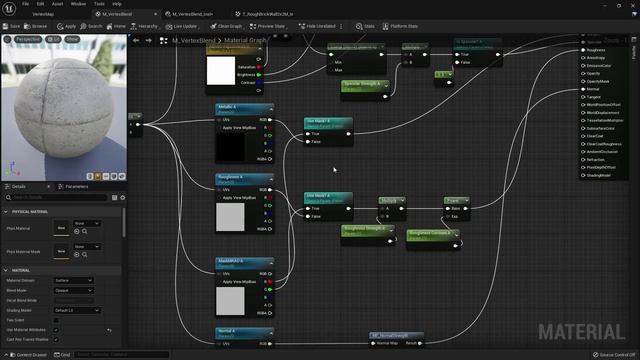Click the Source Control status button
The width and height of the screenshot is (640, 360).
coord(614,355)
